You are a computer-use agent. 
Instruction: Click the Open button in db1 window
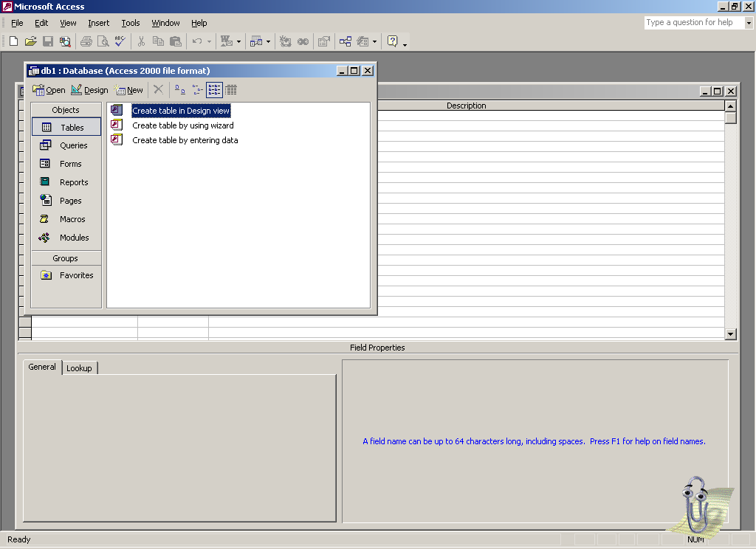coord(49,89)
